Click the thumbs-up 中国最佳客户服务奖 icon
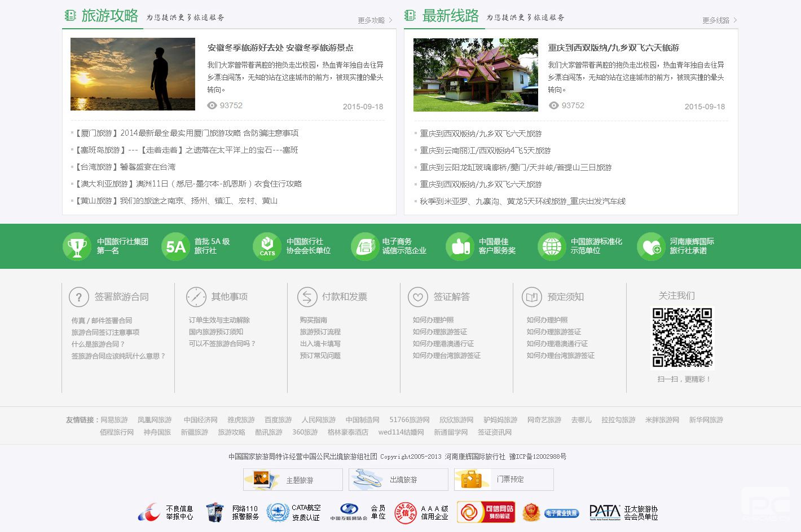Image resolution: width=801 pixels, height=532 pixels. click(460, 247)
